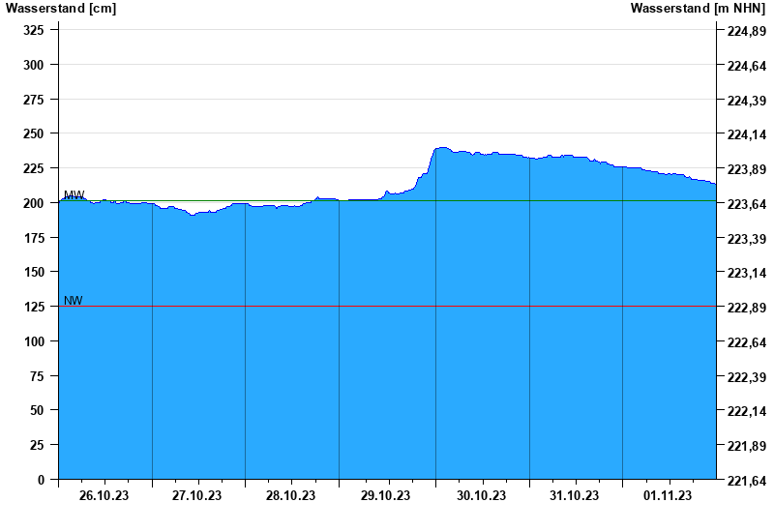Select the 28.10.23 date label
The width and height of the screenshot is (774, 532).
(x=291, y=495)
